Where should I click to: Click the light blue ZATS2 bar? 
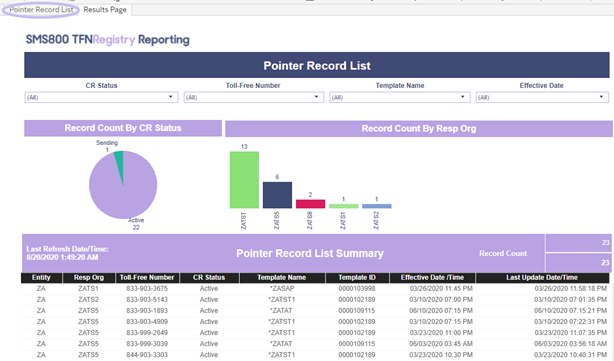click(377, 206)
